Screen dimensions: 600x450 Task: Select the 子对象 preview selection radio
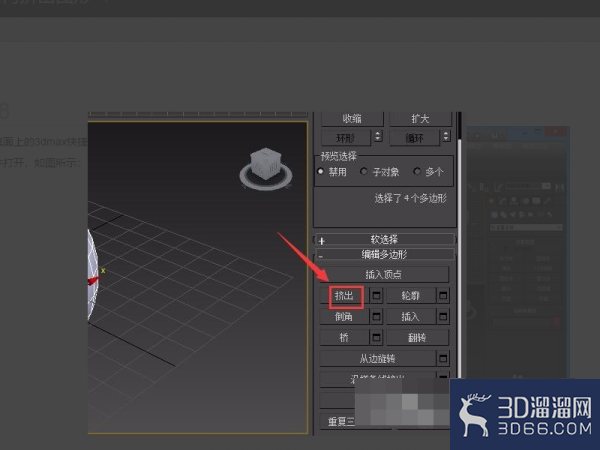tap(364, 171)
